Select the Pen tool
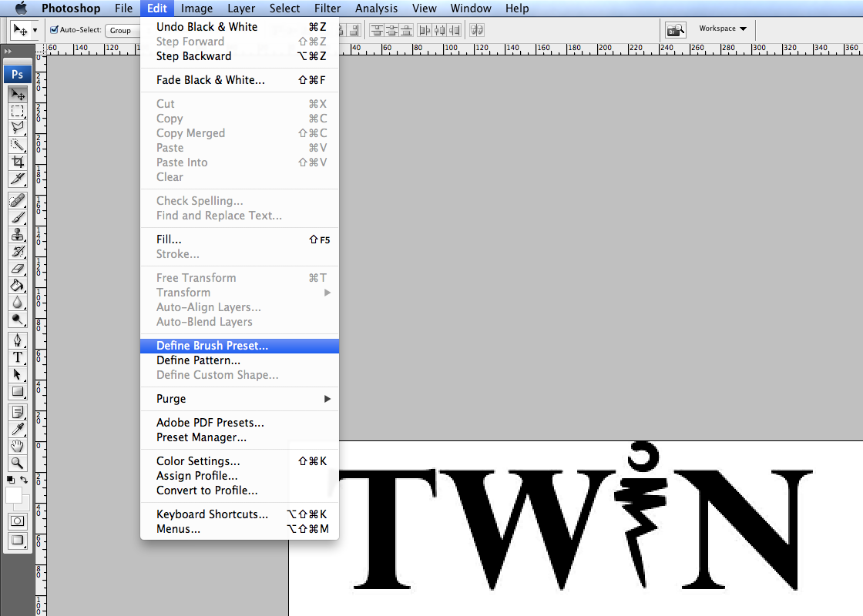863x616 pixels. coord(18,340)
